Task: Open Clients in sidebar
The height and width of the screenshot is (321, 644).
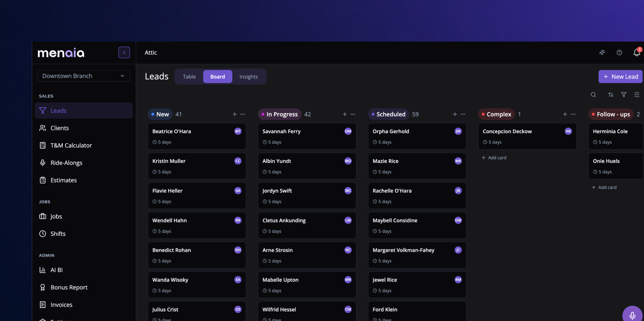Action: coord(84,128)
